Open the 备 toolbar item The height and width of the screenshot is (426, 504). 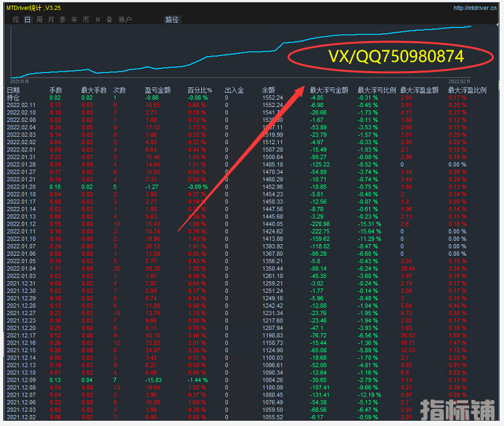click(x=109, y=20)
